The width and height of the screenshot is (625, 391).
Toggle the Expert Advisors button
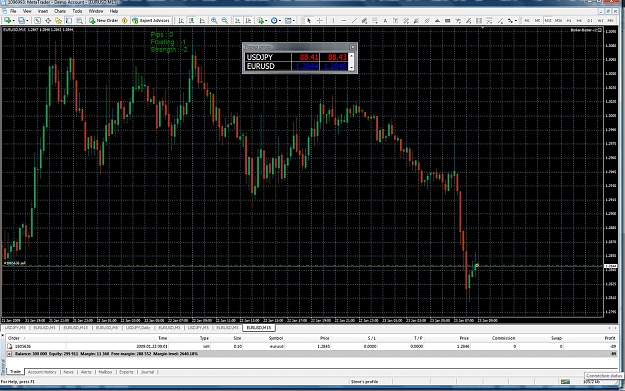click(x=151, y=20)
